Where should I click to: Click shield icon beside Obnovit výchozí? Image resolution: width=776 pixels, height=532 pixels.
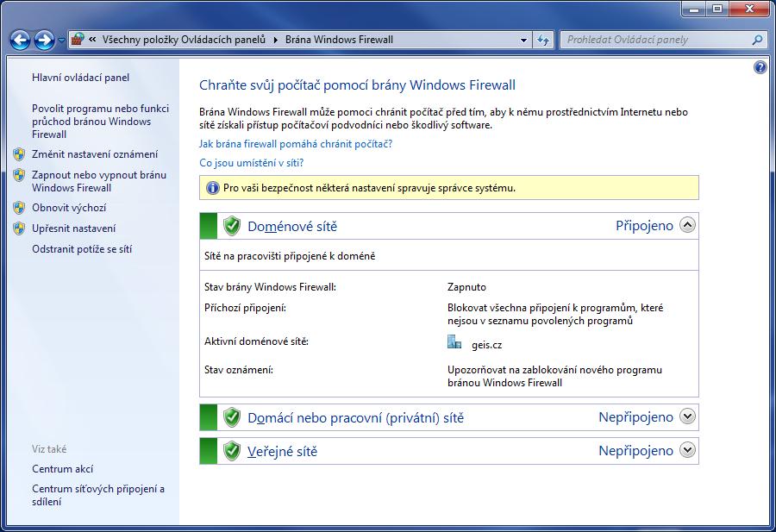tap(19, 208)
